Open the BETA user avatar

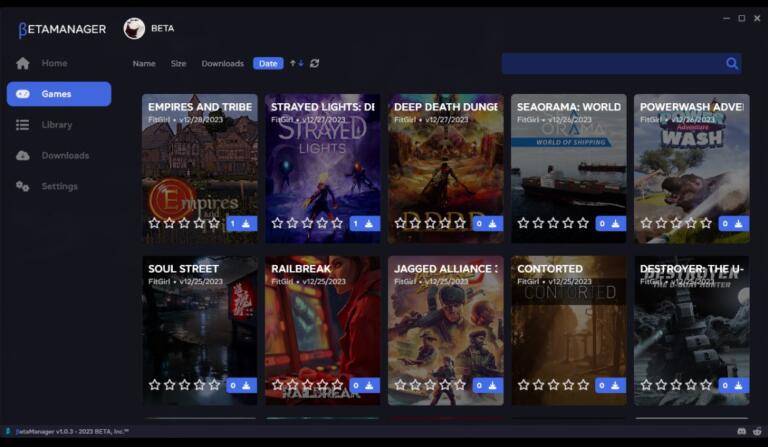coord(134,28)
